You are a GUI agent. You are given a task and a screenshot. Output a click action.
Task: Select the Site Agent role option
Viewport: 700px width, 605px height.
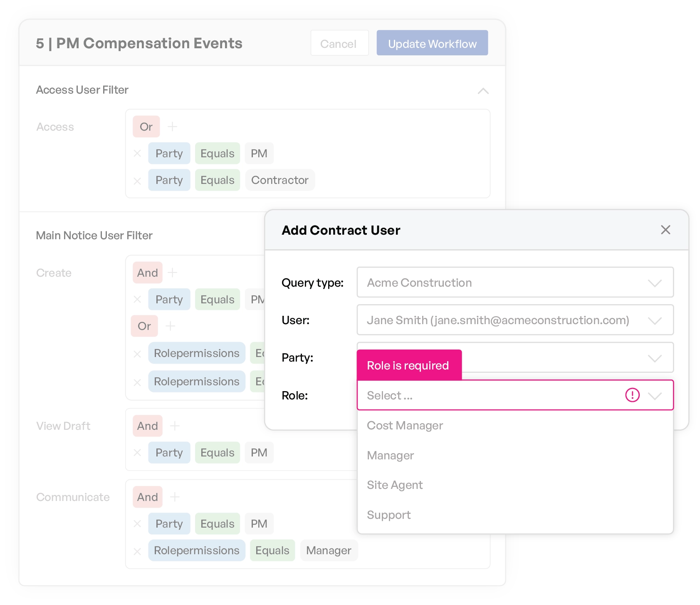tap(395, 485)
